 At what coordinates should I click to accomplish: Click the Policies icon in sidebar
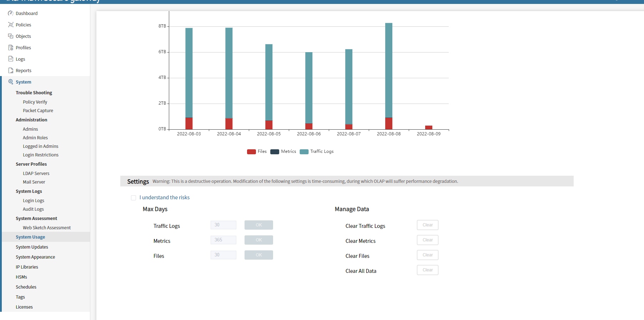coord(11,25)
